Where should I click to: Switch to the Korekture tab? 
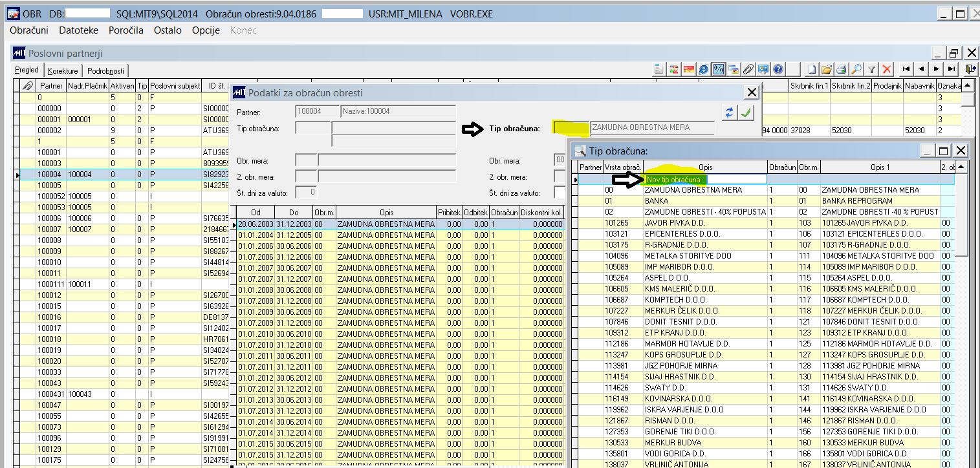(63, 71)
